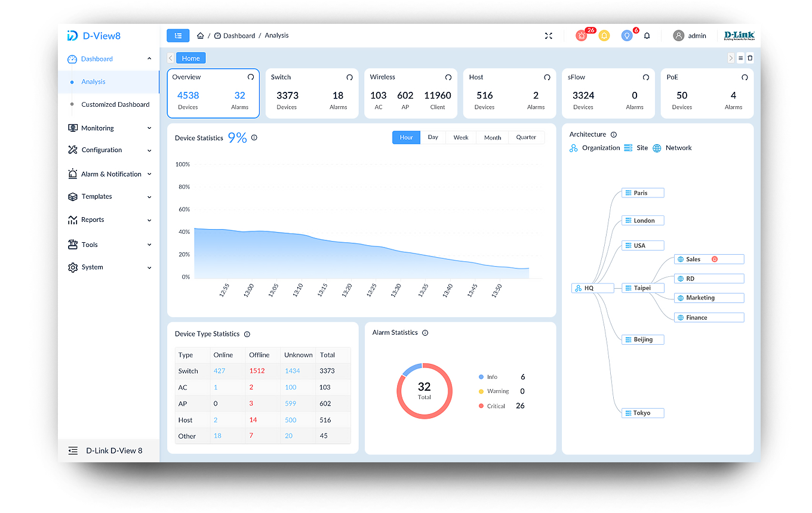
Task: Click the Home tab button
Action: (191, 58)
